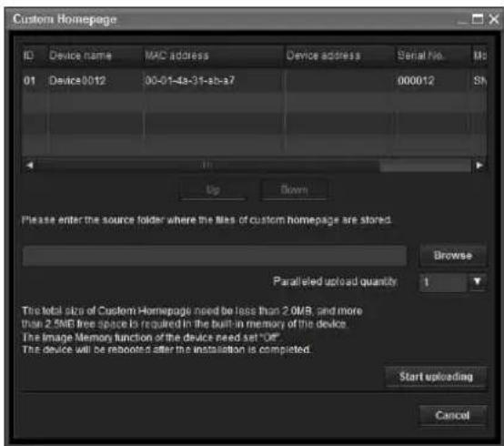
Task: Click the Serial No. column header
Action: [433, 56]
